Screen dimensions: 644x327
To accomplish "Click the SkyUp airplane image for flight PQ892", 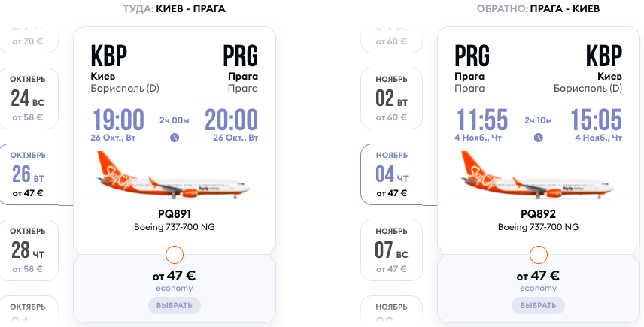I will [x=537, y=175].
